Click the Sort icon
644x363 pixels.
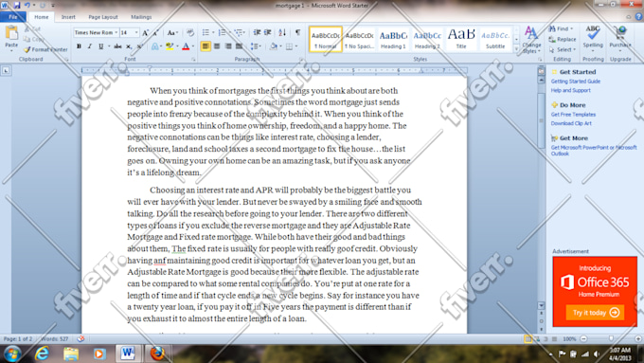click(282, 32)
